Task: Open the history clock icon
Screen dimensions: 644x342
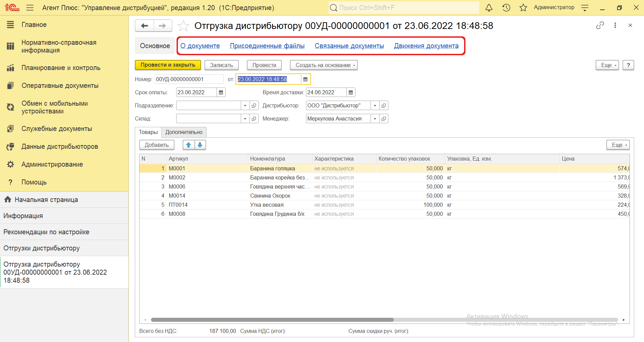Action: point(506,7)
